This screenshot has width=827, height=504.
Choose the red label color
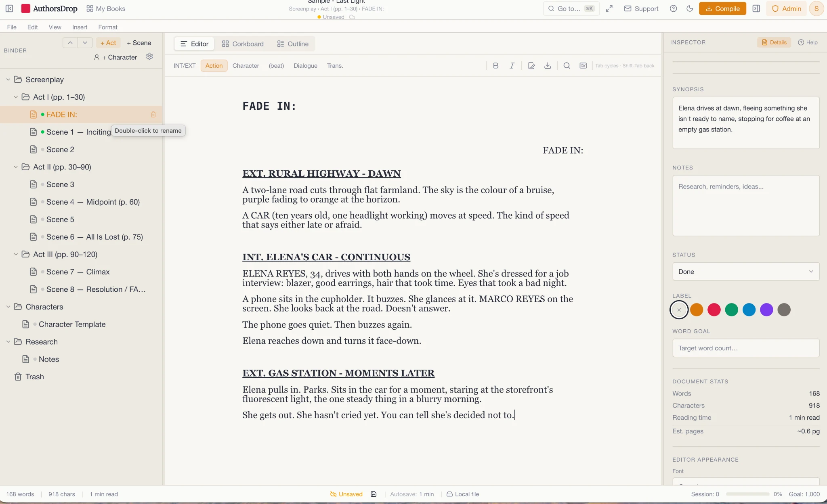coord(714,310)
